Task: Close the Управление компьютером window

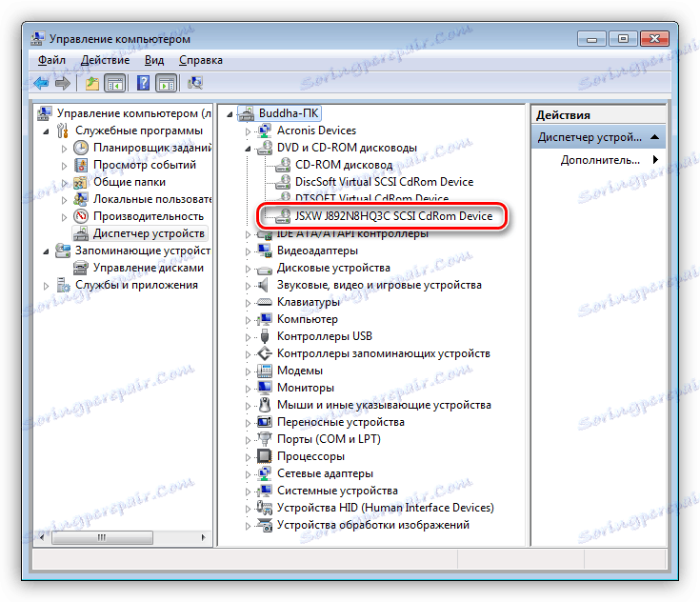Action: (654, 39)
